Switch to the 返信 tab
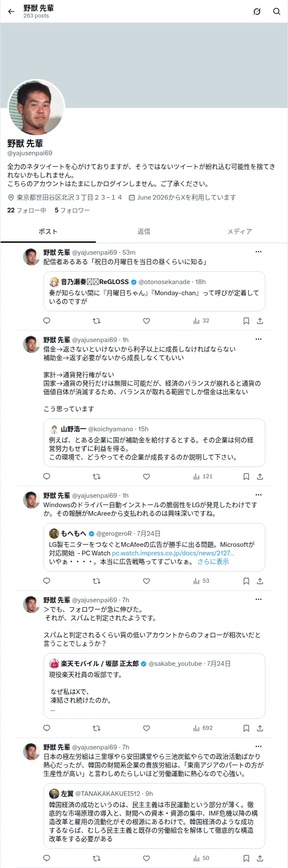Screen dimensions: 288x868 tap(144, 232)
